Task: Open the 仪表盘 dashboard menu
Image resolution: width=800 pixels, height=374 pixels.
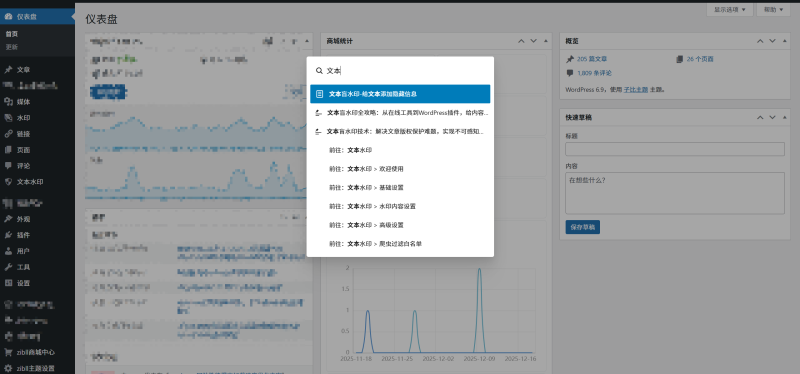Action: point(37,16)
